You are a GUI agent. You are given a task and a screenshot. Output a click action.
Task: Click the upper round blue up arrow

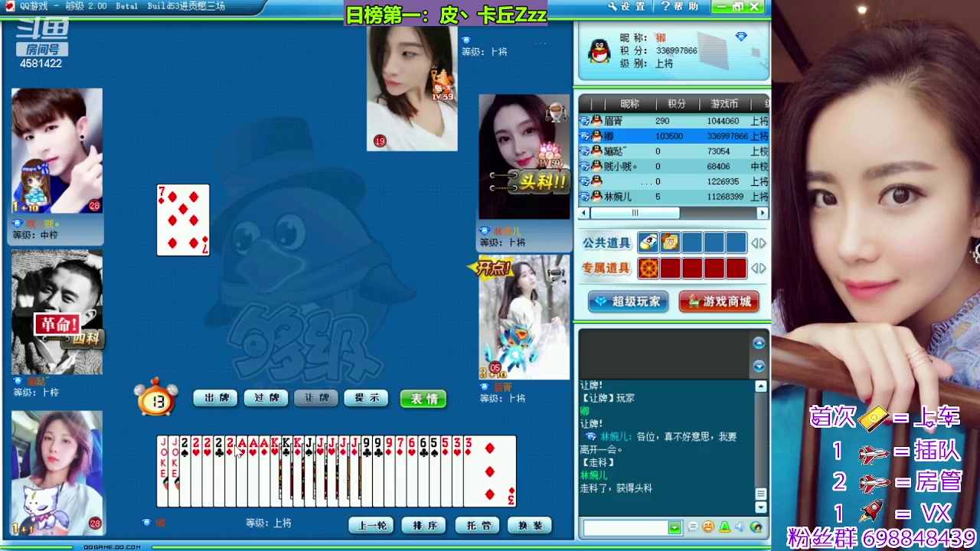click(x=759, y=343)
